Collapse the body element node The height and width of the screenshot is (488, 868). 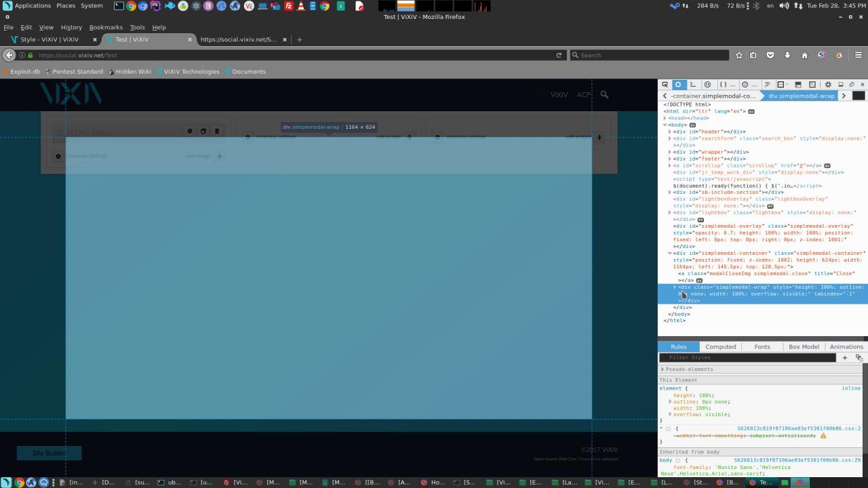tap(665, 125)
